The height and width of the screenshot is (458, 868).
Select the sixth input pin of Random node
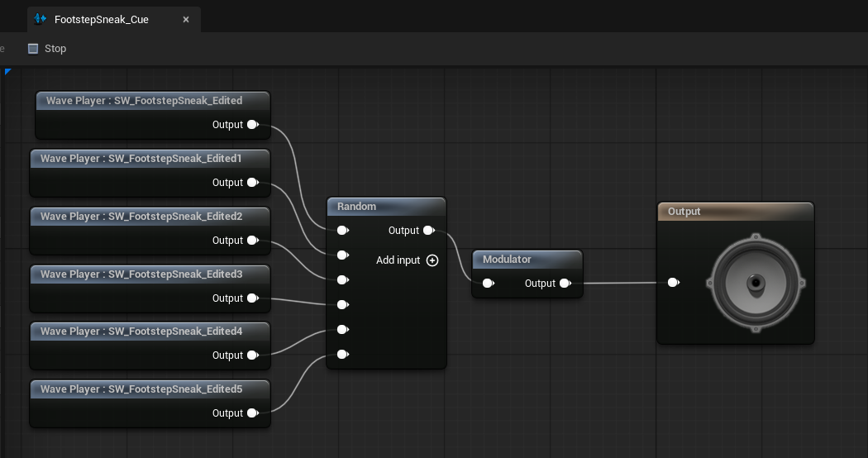(343, 355)
